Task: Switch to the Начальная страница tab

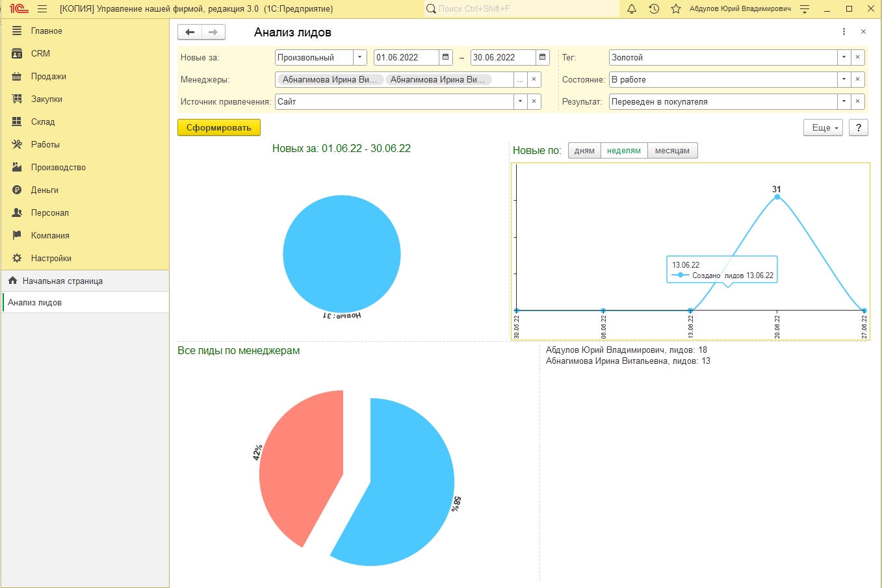Action: (84, 281)
